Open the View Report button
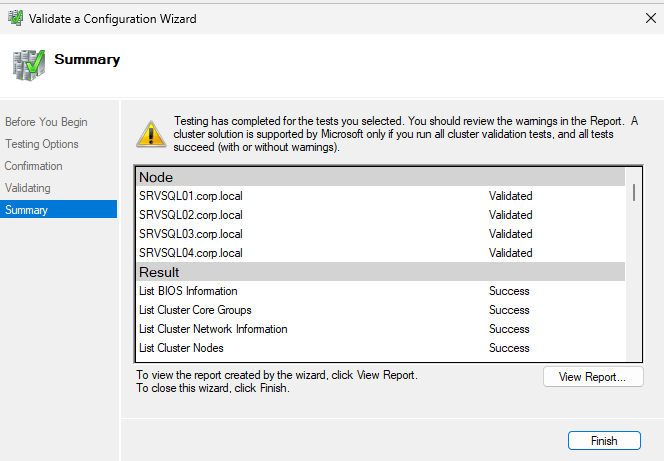This screenshot has height=461, width=664. 593,377
